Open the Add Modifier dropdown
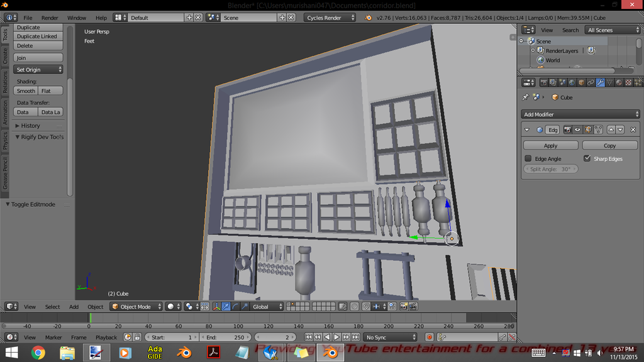This screenshot has height=362, width=644. [x=580, y=114]
